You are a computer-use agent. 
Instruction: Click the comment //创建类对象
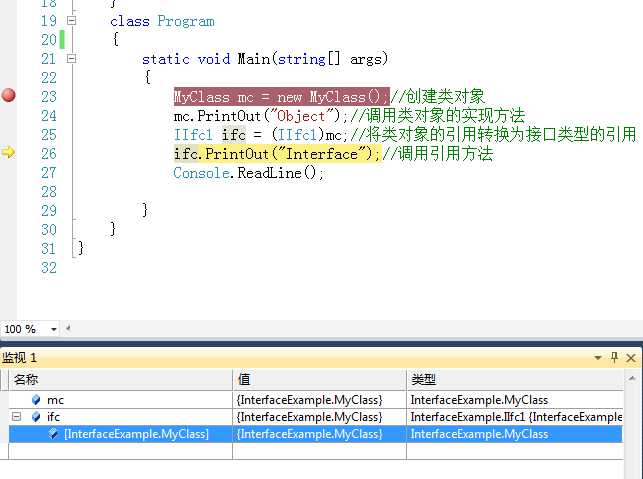click(x=438, y=97)
